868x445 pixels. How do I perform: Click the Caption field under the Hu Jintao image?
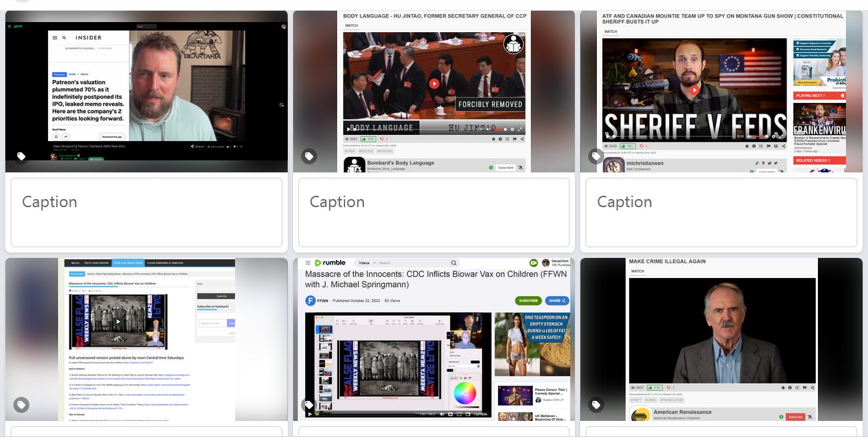tap(434, 212)
